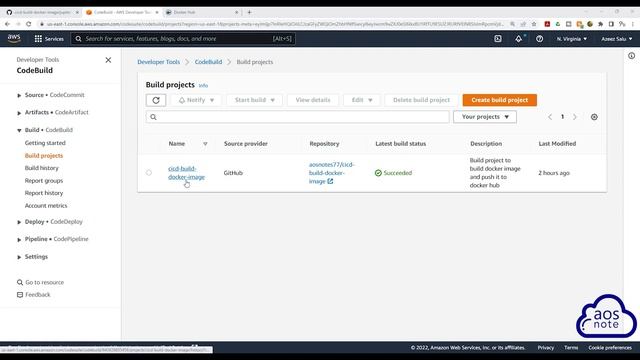Viewport: 640px width, 360px height.
Task: Close the Developer Tools sidebar
Action: coord(108,60)
